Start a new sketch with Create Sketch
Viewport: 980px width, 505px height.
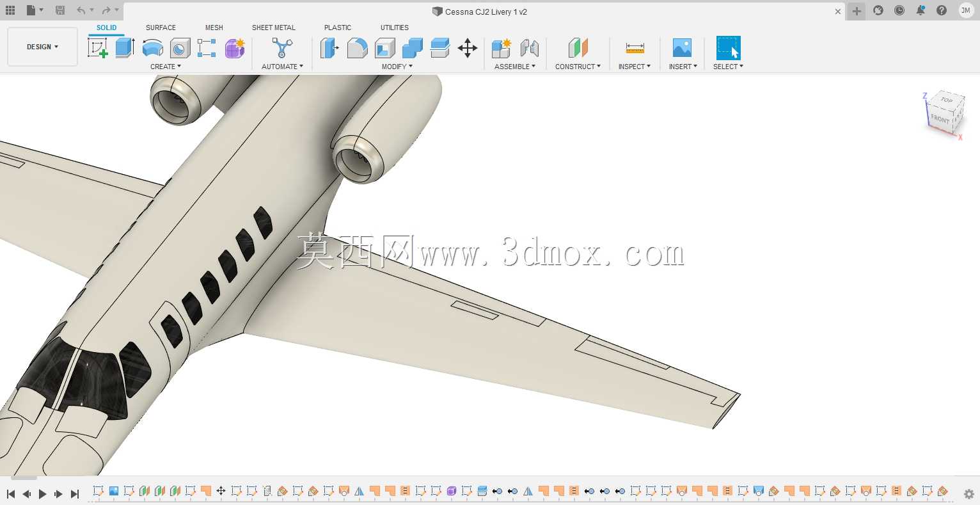pos(98,48)
